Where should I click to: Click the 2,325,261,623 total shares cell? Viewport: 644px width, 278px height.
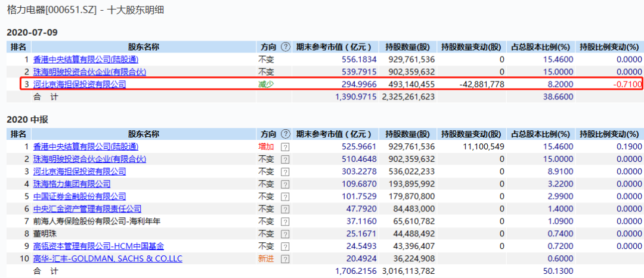(407, 97)
